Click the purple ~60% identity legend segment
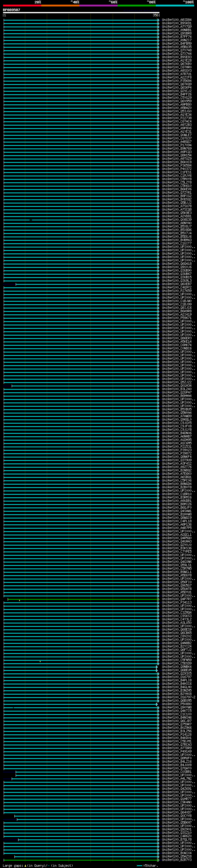197x868 pixels. click(x=99, y=6)
